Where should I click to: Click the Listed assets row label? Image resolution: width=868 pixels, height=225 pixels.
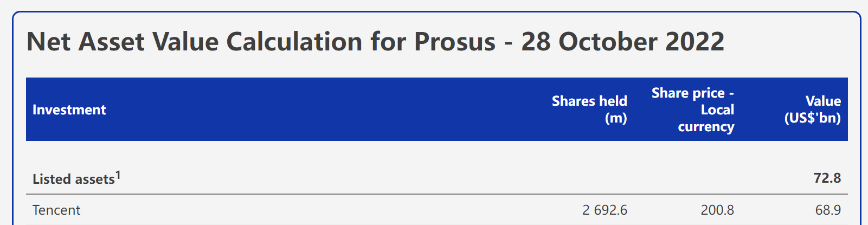coord(73,179)
